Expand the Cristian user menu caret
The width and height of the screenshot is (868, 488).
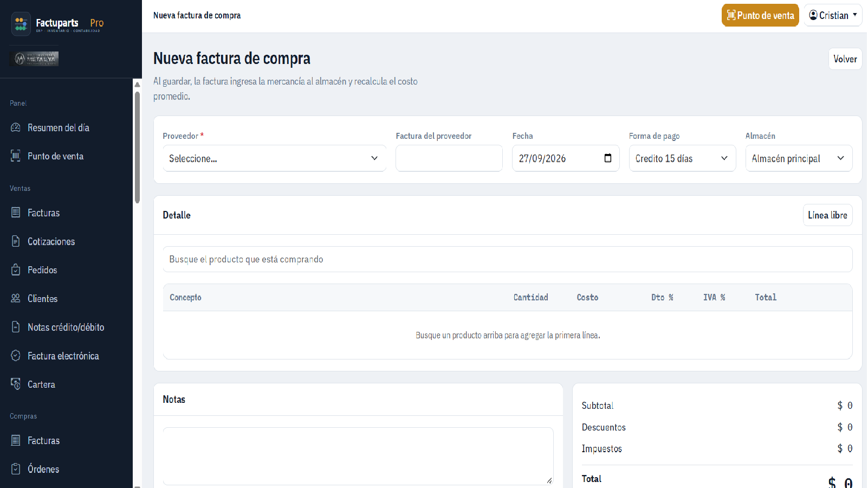click(x=855, y=15)
